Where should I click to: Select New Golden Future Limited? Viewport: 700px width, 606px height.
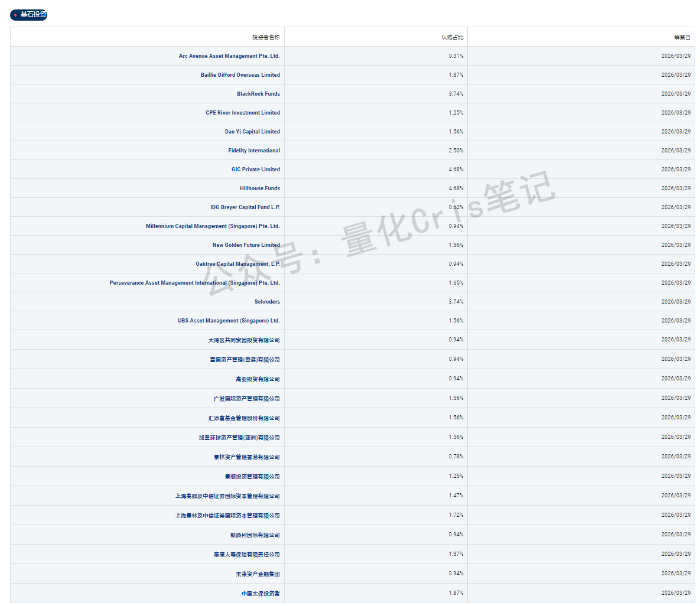[x=246, y=245]
